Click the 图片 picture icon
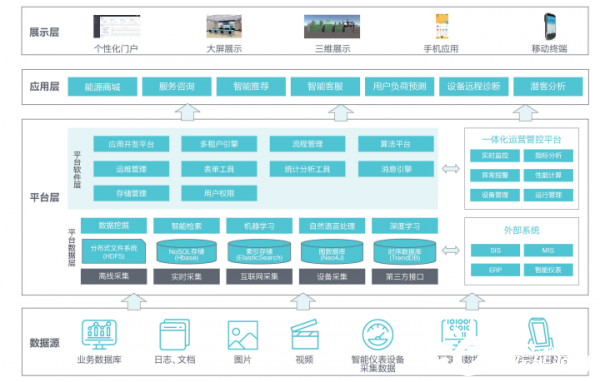The height and width of the screenshot is (382, 600). [243, 335]
